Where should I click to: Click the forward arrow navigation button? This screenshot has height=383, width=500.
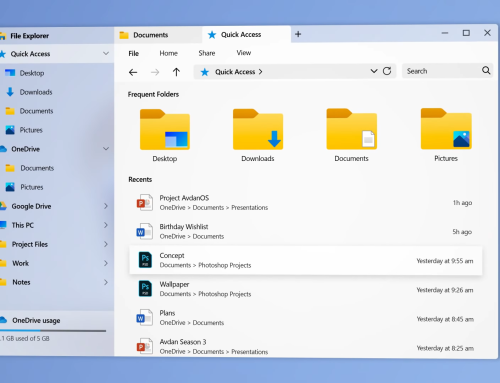coord(155,72)
